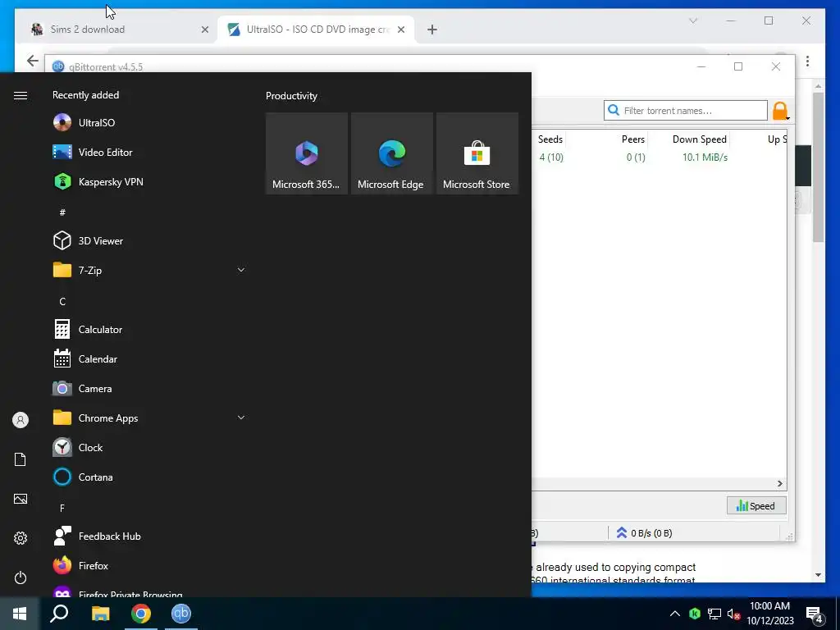Jump to letter F app list header
The width and height of the screenshot is (840, 630).
[x=62, y=508]
